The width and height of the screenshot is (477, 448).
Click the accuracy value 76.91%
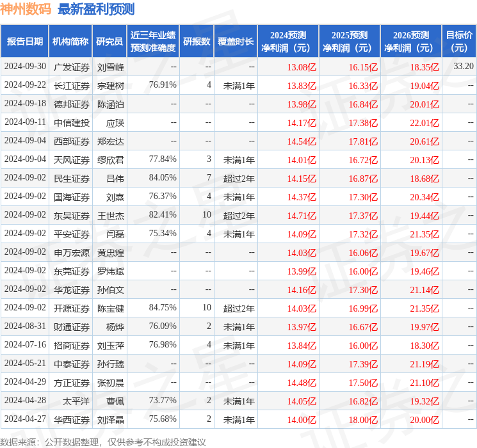163,85
